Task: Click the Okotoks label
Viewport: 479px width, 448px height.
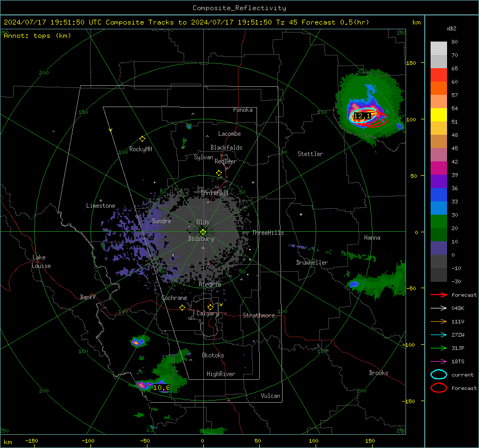Action: click(213, 355)
